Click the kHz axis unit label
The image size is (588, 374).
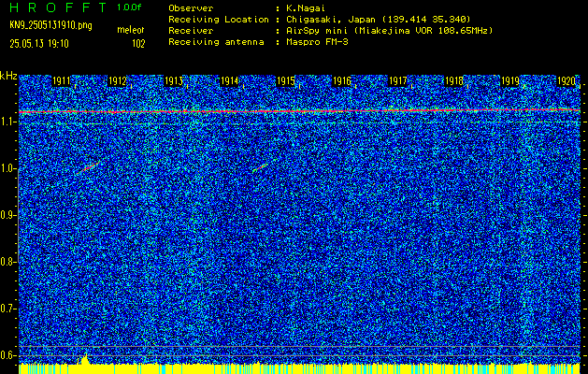pyautogui.click(x=8, y=77)
